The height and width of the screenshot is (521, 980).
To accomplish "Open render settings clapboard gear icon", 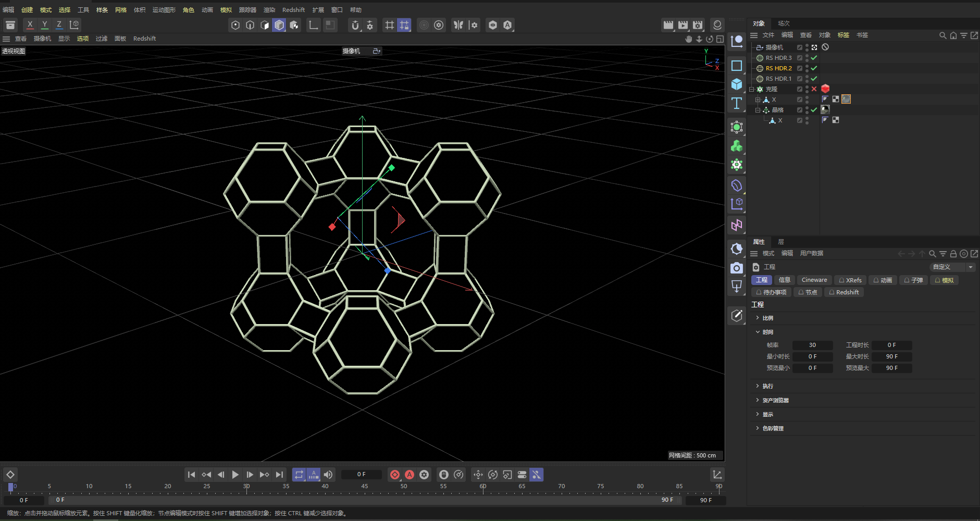I will click(698, 25).
